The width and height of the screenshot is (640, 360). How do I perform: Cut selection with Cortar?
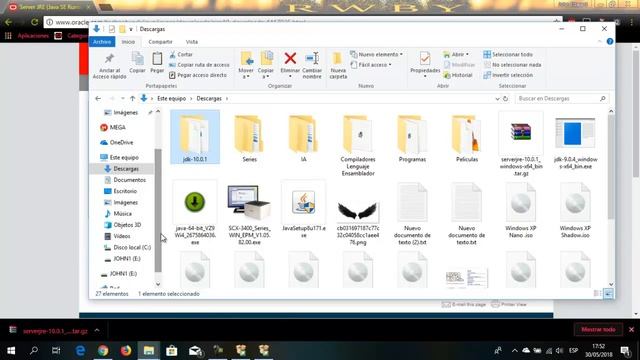(x=181, y=54)
